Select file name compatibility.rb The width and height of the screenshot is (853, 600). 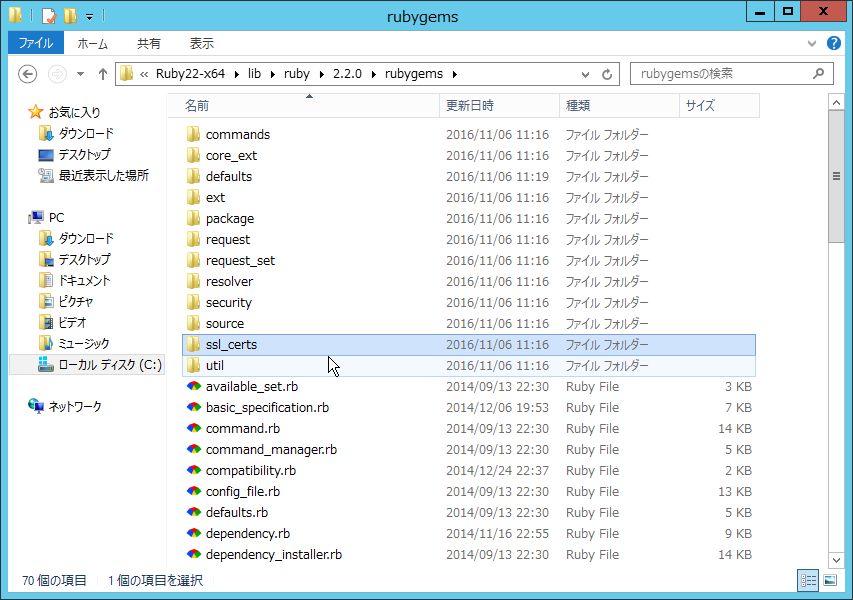(x=251, y=471)
